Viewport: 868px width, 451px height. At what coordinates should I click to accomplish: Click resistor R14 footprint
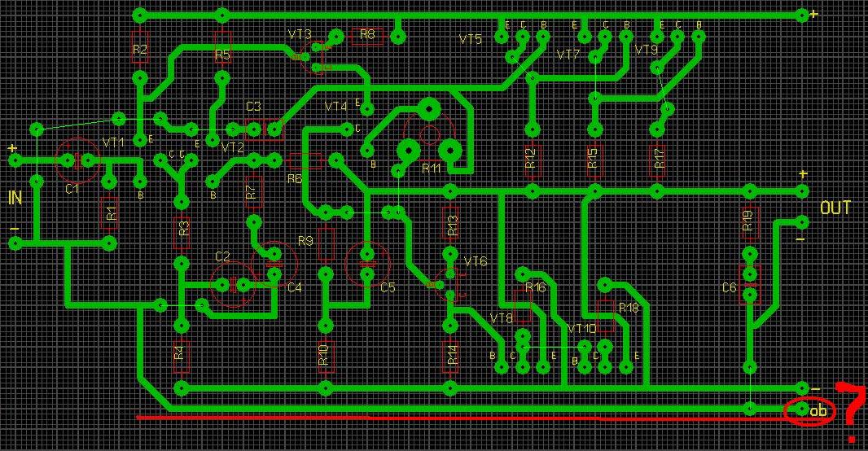click(449, 355)
